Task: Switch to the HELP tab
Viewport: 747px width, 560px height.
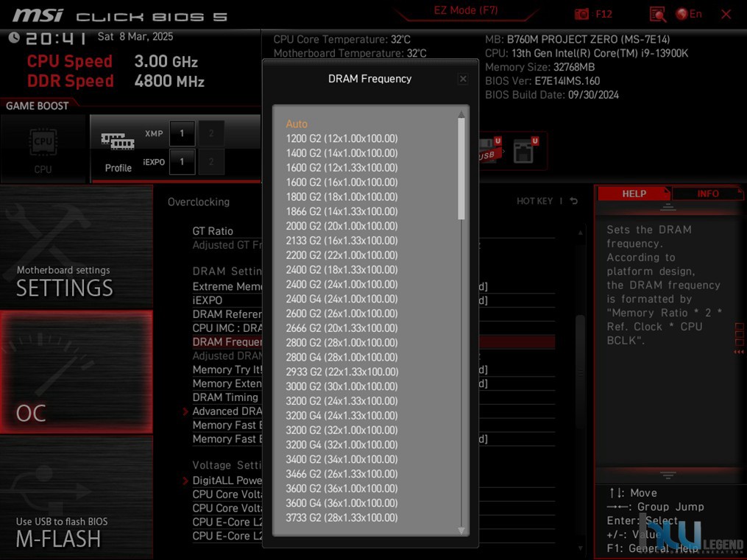Action: coord(634,194)
